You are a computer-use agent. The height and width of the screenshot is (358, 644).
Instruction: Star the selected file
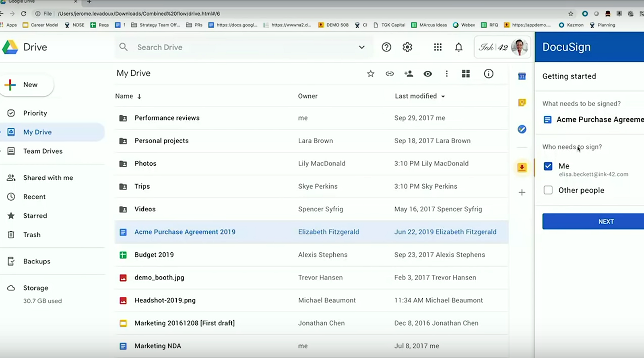[371, 74]
